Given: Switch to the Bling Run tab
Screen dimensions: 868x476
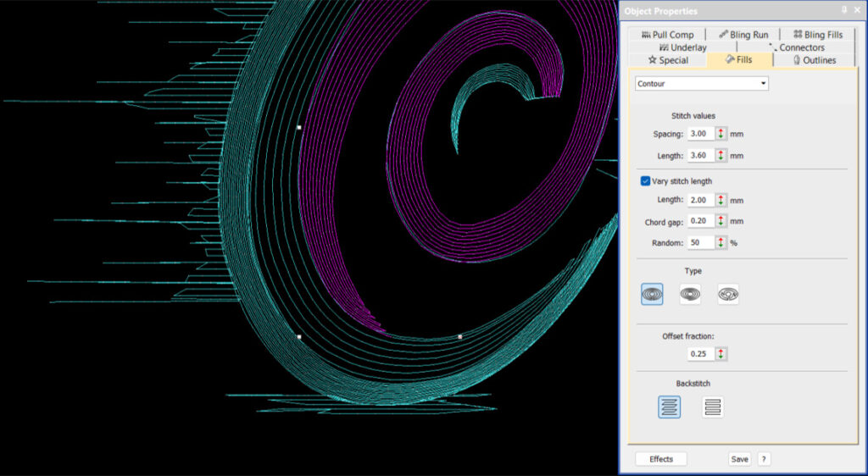Looking at the screenshot, I should coord(743,34).
